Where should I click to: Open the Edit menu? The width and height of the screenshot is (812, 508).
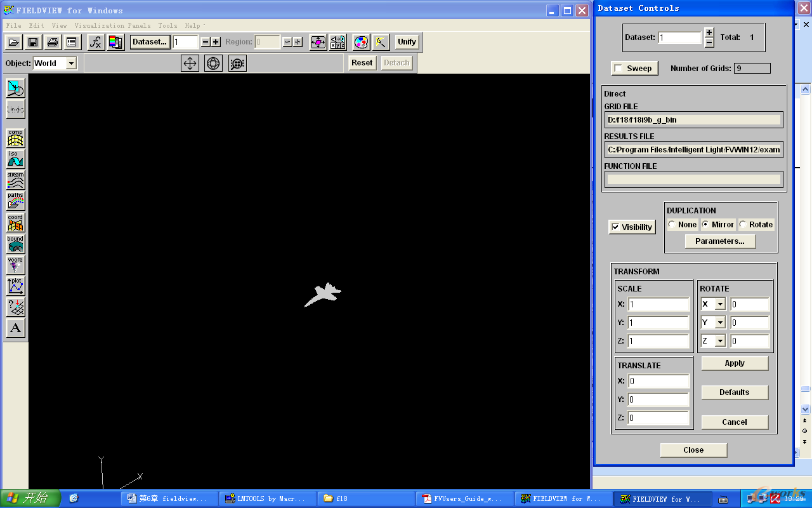click(x=36, y=25)
